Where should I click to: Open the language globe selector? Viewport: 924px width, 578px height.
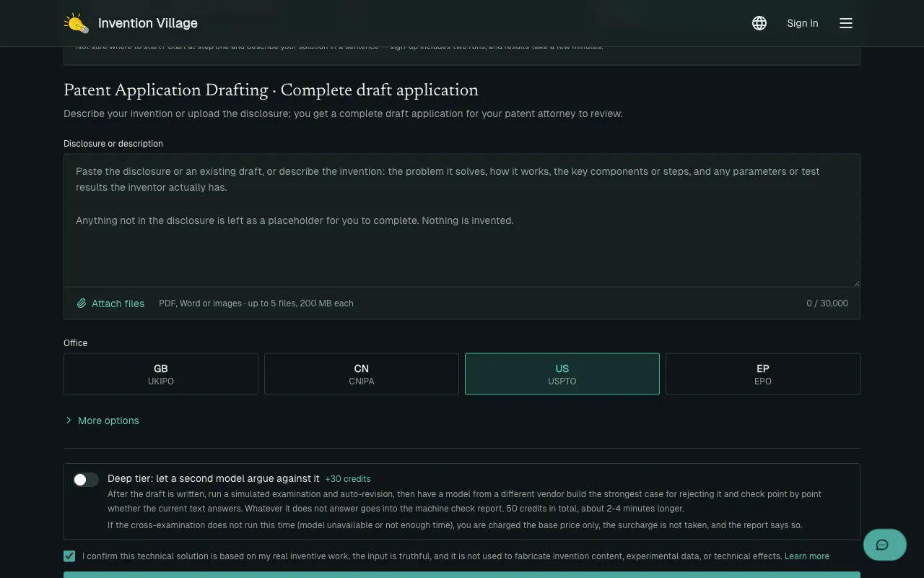[759, 23]
